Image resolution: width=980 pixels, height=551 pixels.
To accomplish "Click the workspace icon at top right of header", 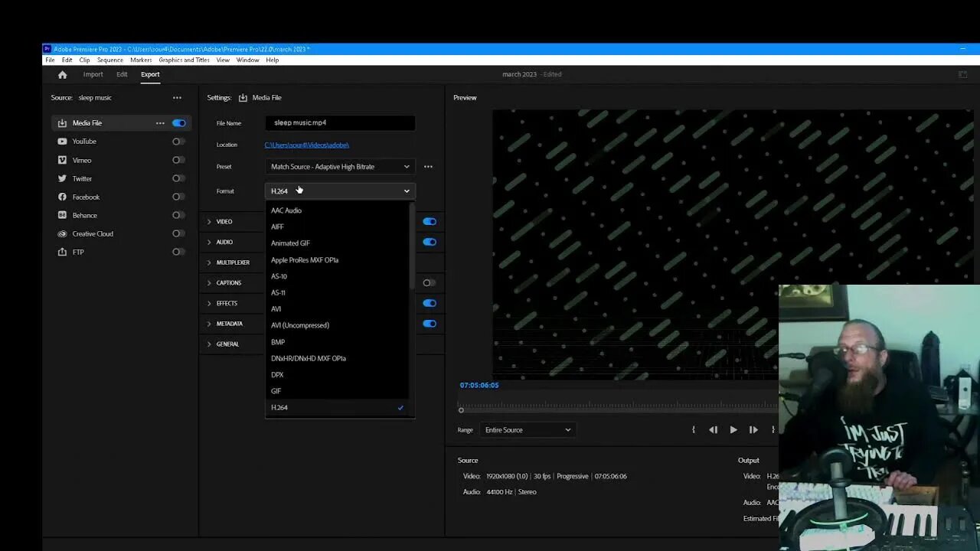I will 962,74.
